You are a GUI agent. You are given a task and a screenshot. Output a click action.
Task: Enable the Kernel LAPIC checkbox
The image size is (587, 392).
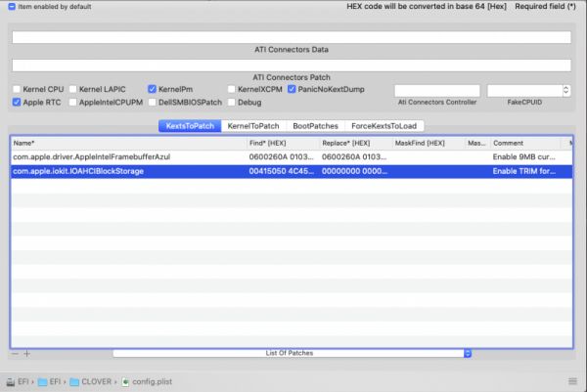coord(73,89)
